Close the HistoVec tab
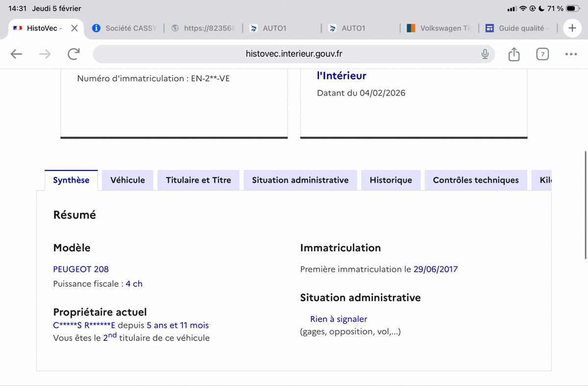Screen dimensions: 588x386 coord(74,28)
